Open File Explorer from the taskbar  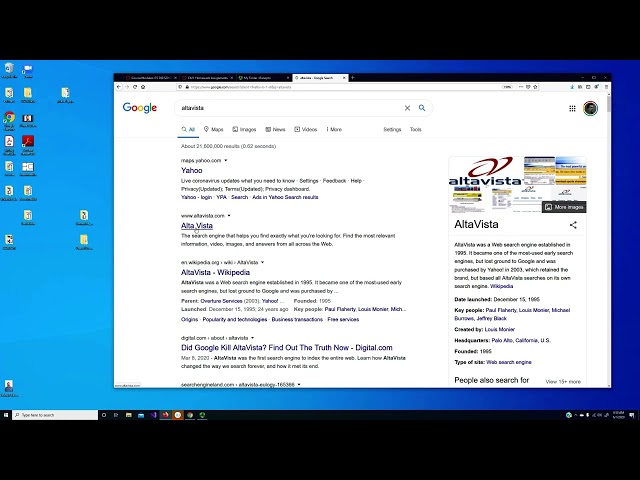[x=129, y=415]
